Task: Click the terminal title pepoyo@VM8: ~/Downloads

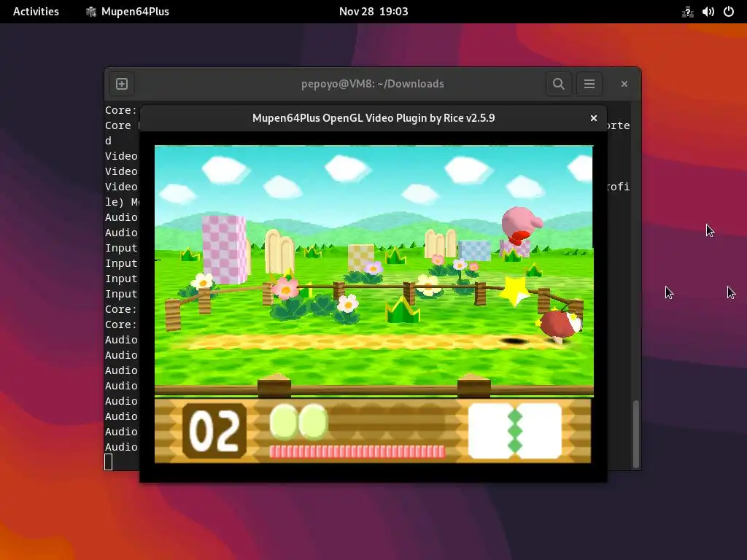Action: point(373,84)
